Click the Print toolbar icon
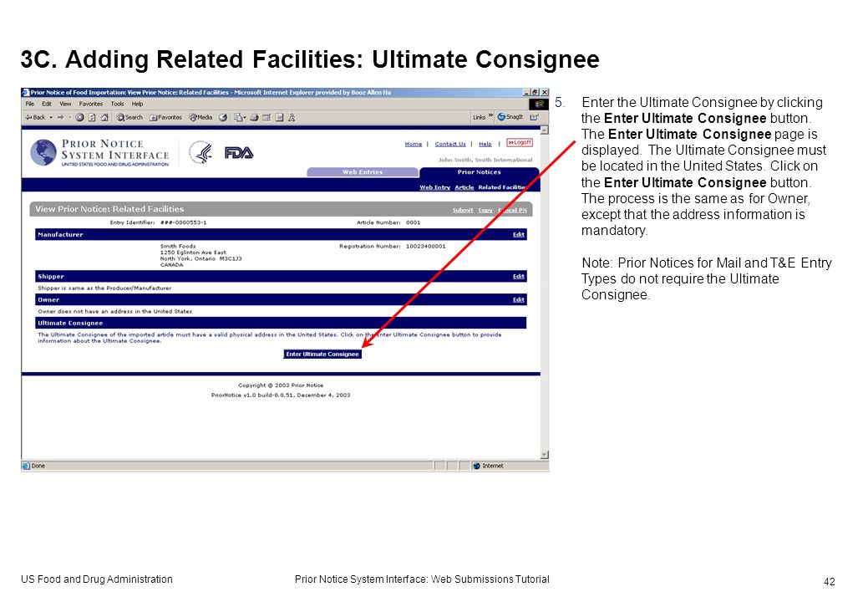 [254, 117]
